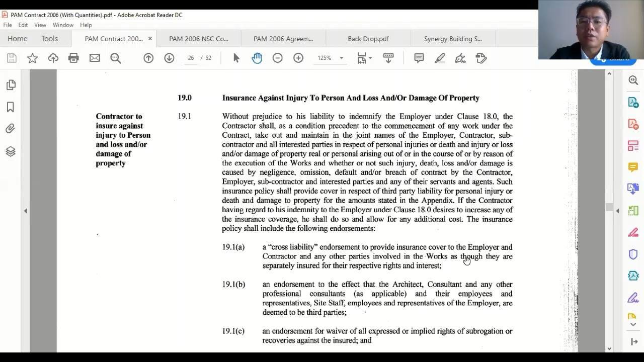This screenshot has width=644, height=362.
Task: Open the attachments paperclip panel
Action: coord(11,129)
